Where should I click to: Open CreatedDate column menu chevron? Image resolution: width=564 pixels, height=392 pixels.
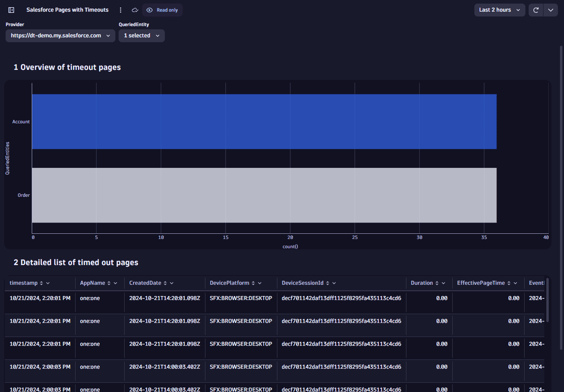click(172, 283)
